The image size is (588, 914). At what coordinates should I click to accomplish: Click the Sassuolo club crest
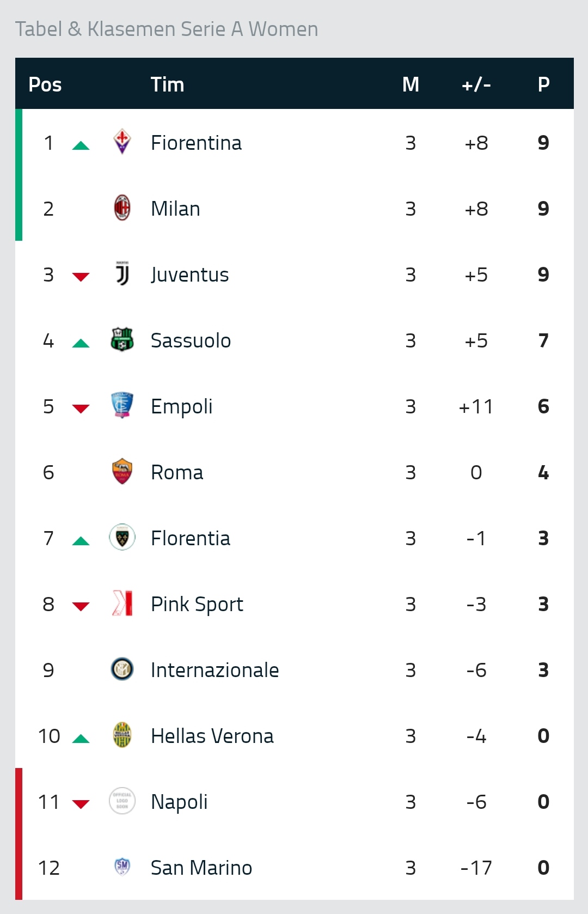pyautogui.click(x=122, y=339)
